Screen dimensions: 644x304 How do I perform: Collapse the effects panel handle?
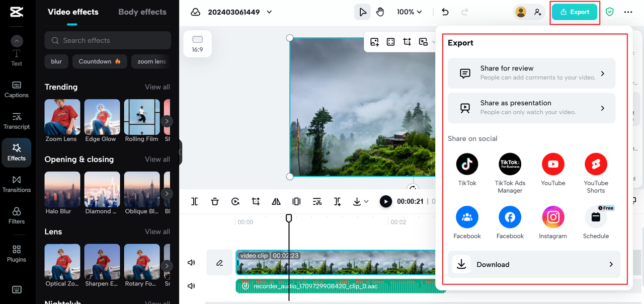point(180,152)
